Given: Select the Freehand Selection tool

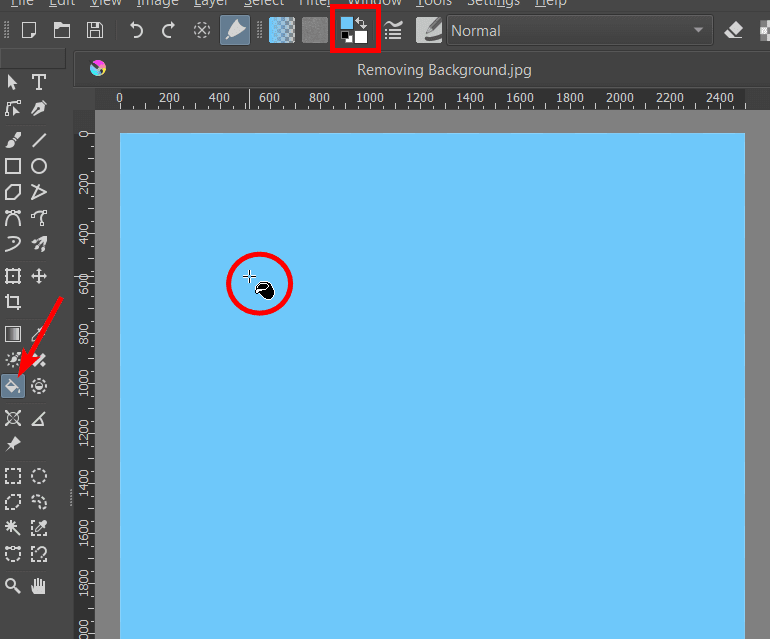Looking at the screenshot, I should (x=39, y=502).
